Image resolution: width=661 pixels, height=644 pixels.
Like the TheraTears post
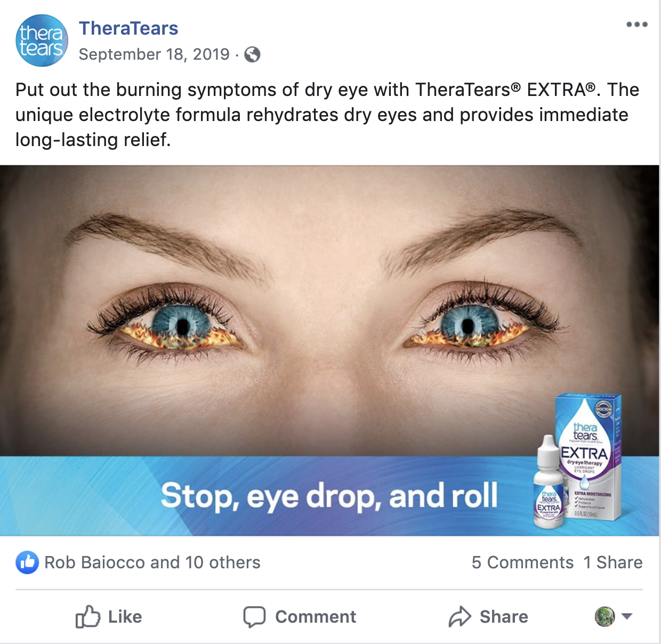coord(109,617)
